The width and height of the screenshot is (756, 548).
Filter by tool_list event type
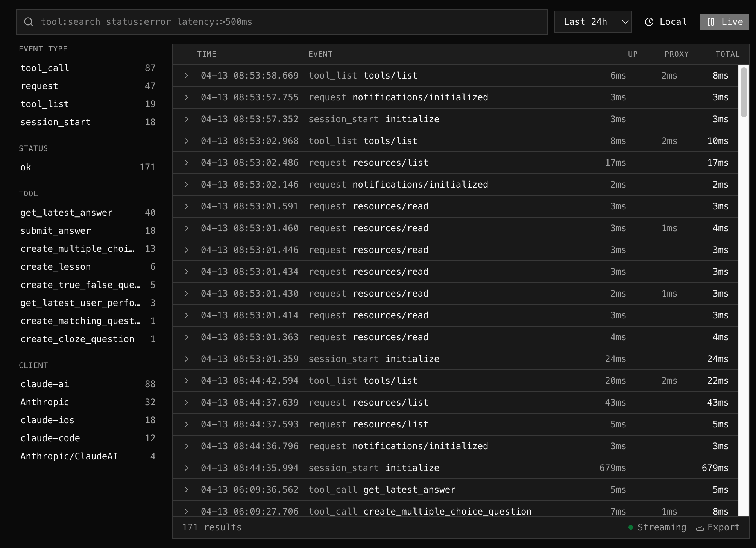88,104
